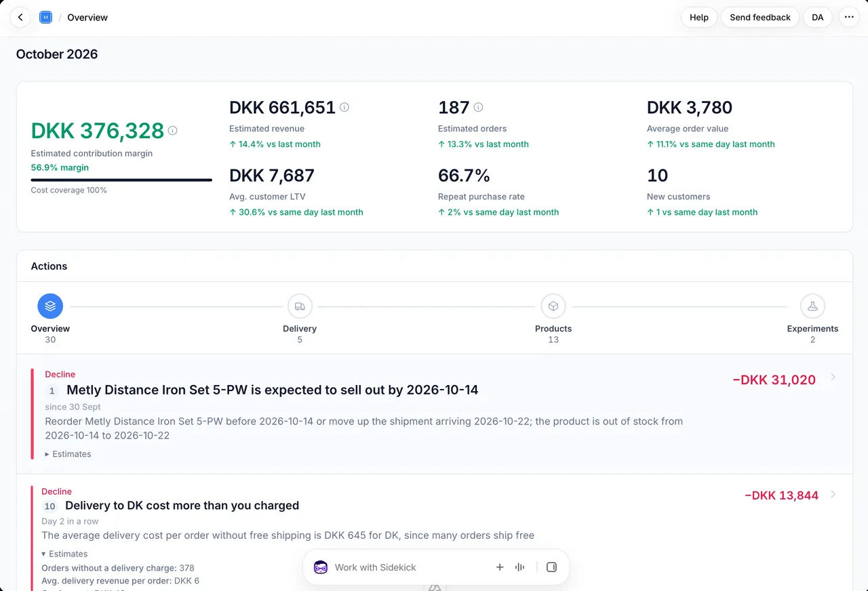Click the Avg. delivery revenue per order line
Screen dimensions: 868x591
[x=121, y=581]
